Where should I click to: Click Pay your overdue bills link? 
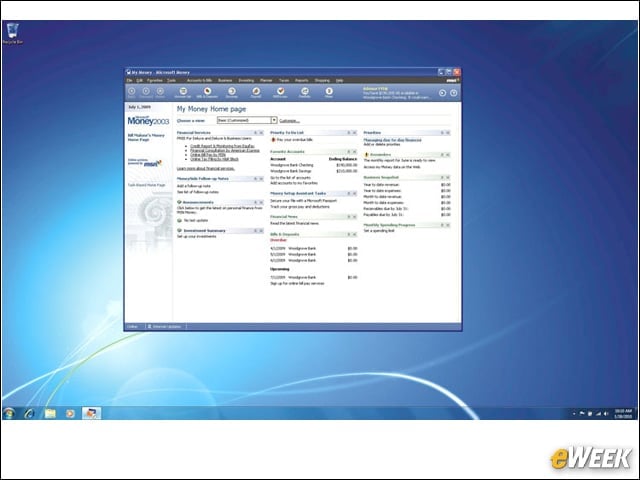click(295, 140)
